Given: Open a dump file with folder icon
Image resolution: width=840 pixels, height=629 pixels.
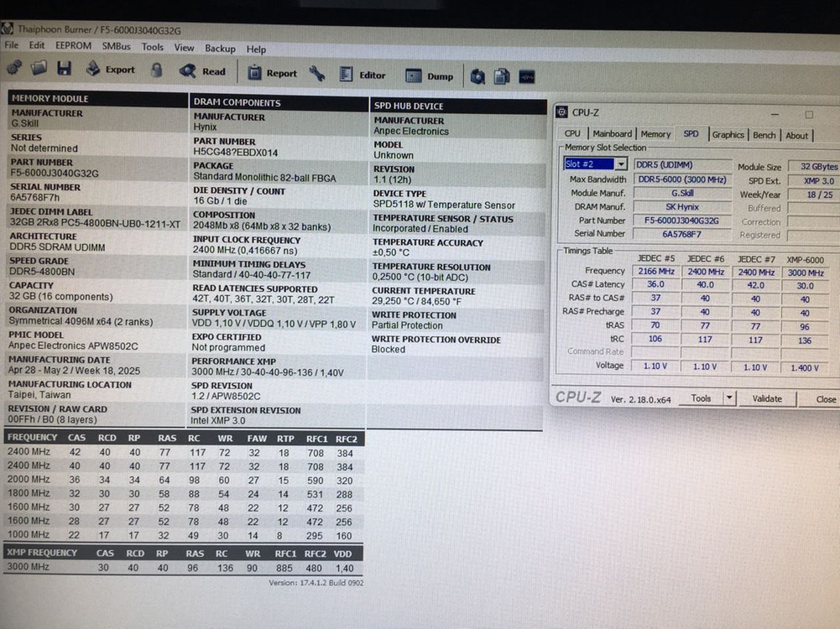Looking at the screenshot, I should tap(39, 67).
